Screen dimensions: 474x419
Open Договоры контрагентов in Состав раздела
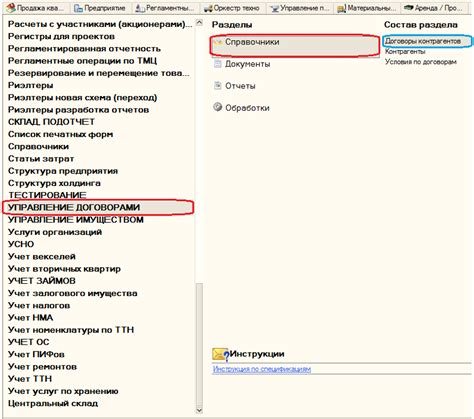coord(423,41)
